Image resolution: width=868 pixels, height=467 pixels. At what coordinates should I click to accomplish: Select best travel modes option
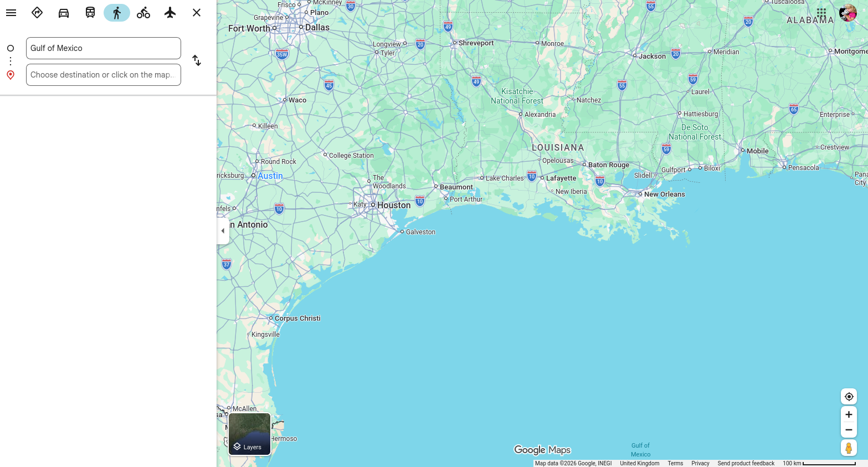tap(37, 13)
